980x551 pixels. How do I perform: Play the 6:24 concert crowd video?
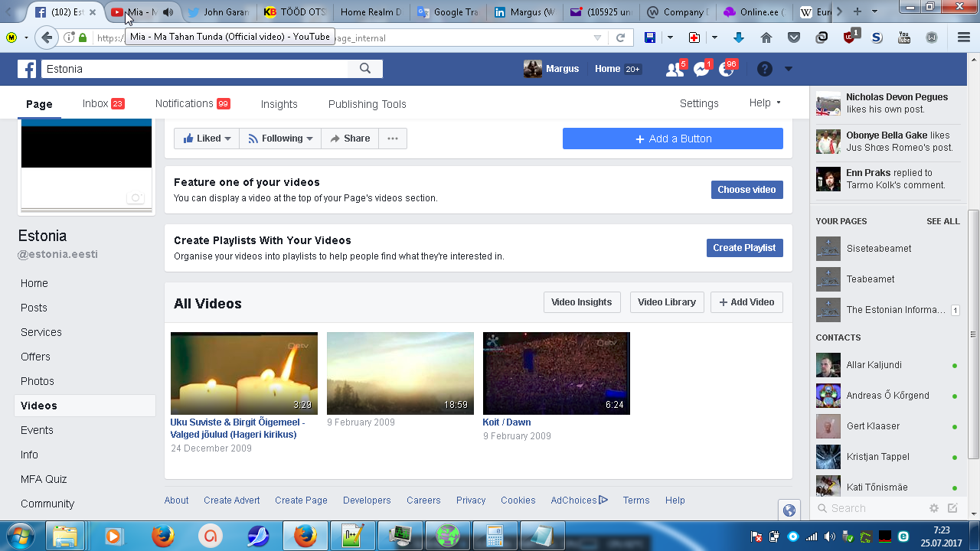[x=557, y=373]
